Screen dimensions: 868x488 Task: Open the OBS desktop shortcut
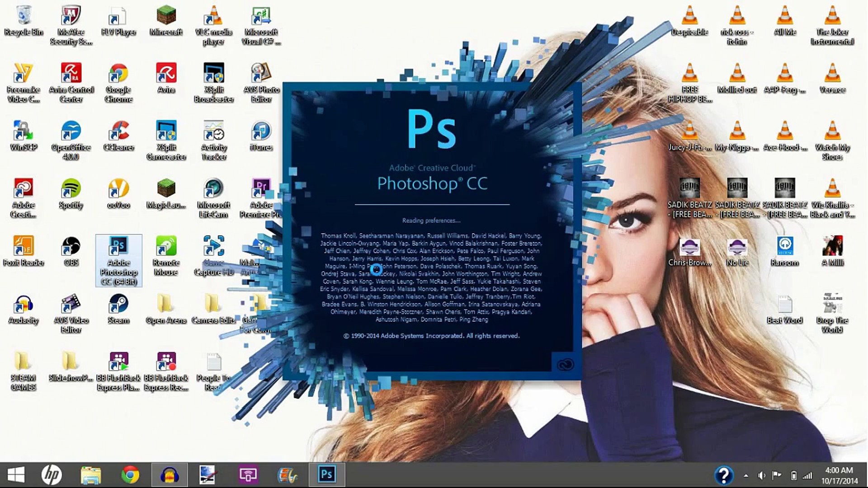(71, 252)
